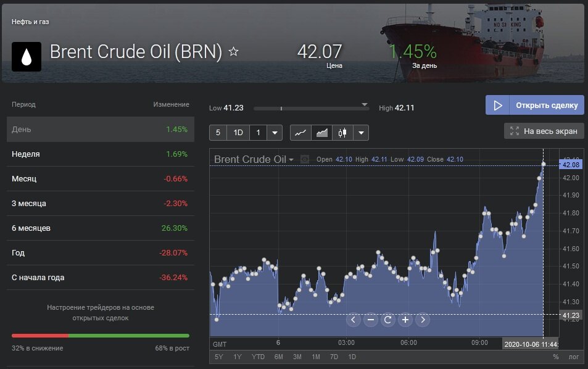Switch to candlestick chart type
This screenshot has width=588, height=369.
(342, 133)
